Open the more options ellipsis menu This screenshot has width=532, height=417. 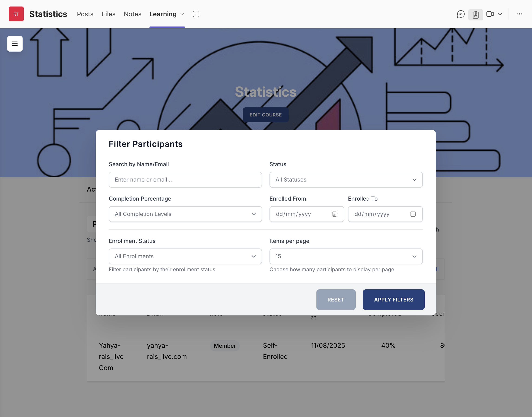point(519,14)
